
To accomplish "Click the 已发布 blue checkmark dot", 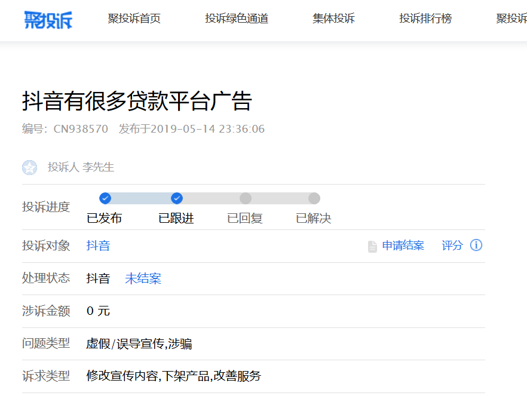I will click(x=105, y=198).
